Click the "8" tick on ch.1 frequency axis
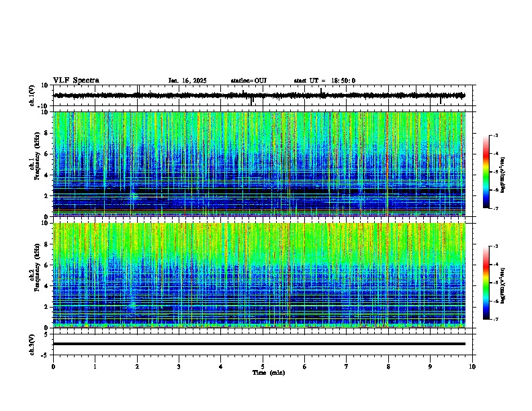The height and width of the screenshot is (411, 532). click(x=46, y=133)
